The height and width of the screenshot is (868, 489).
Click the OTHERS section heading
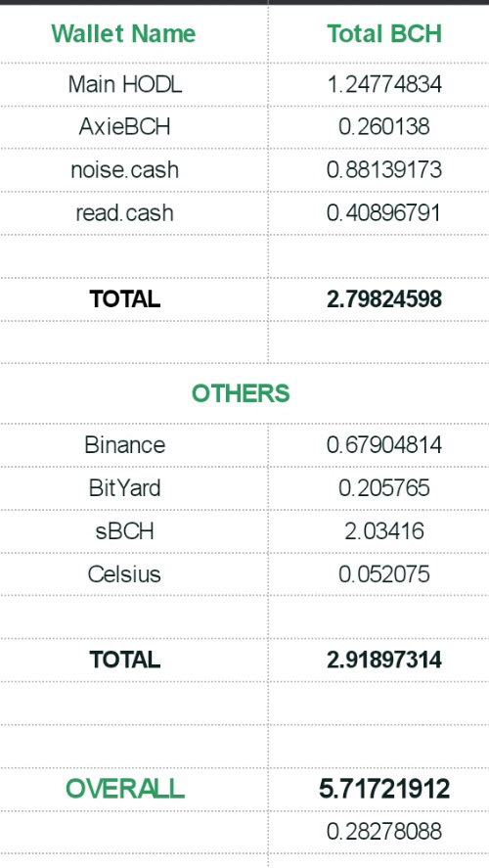(x=241, y=393)
